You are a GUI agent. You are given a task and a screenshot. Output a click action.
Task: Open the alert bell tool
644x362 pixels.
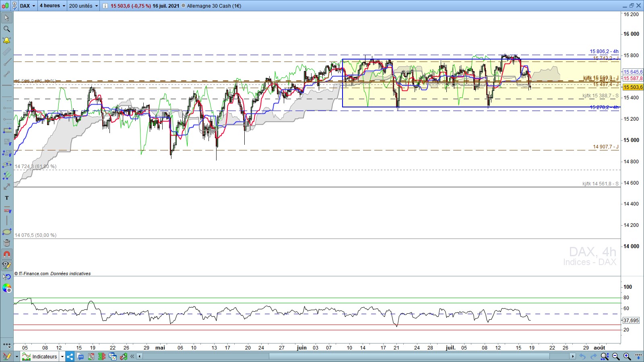[7, 40]
